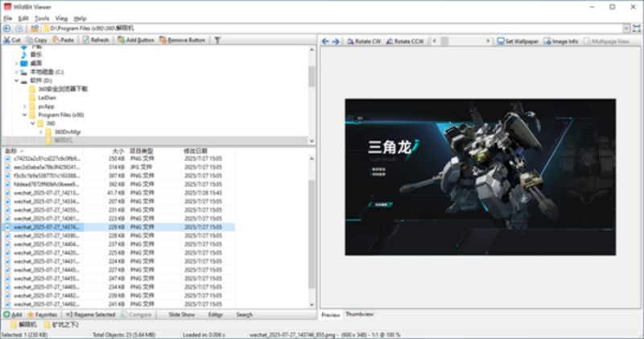
Task: Open the Tools menu
Action: (x=42, y=19)
